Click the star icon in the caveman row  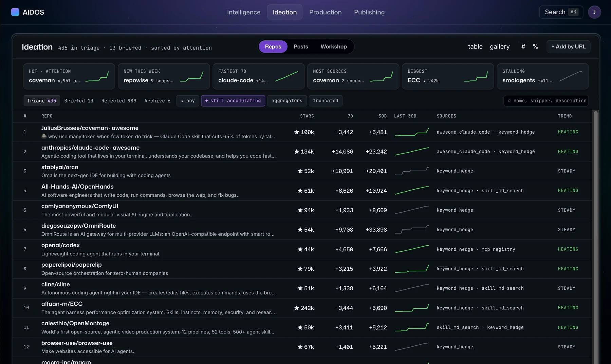[297, 132]
